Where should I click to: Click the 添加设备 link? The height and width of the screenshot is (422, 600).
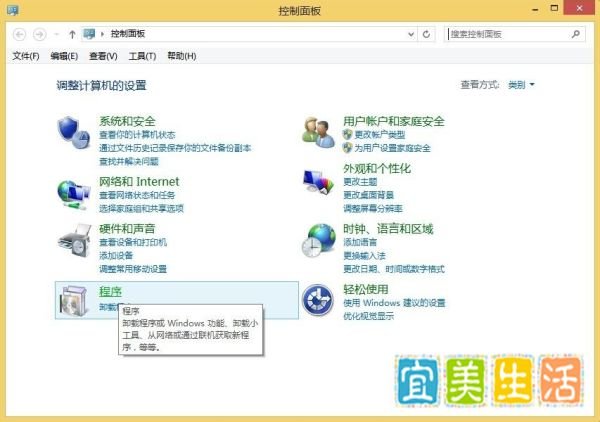coord(116,256)
